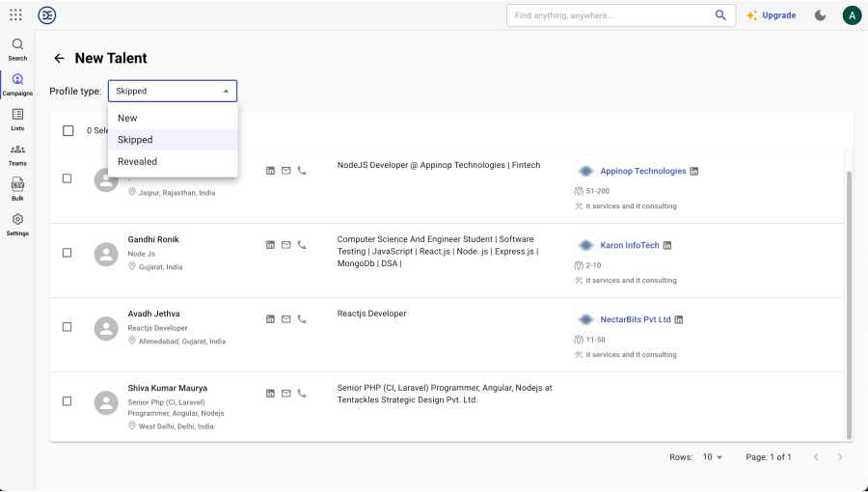Click phone icon for Shiva Kumar Maurya
The image size is (868, 492).
pos(302,394)
